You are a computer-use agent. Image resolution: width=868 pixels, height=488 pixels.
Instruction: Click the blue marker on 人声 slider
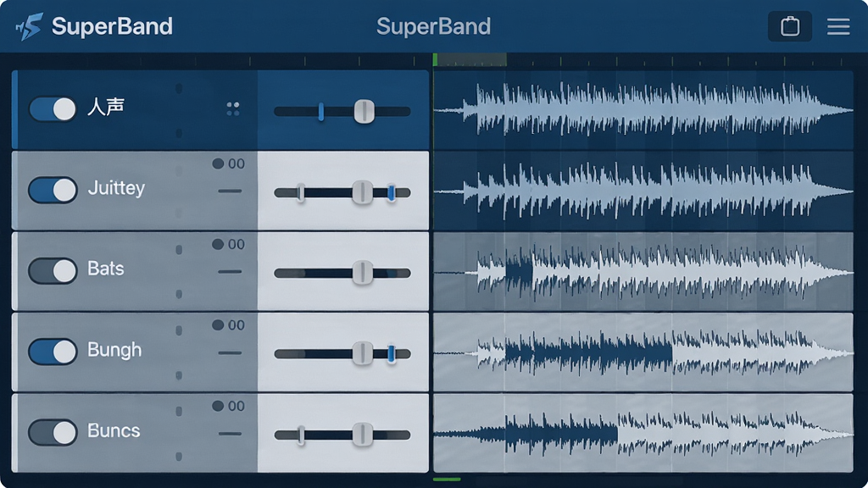(321, 112)
